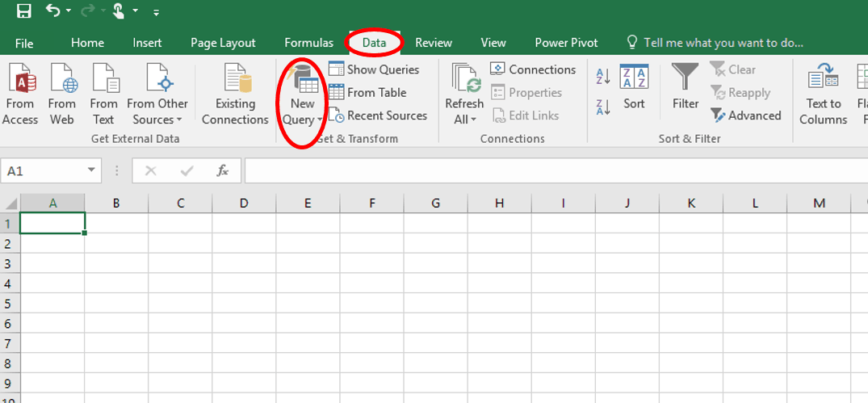868x403 pixels.
Task: Click the Refresh All icon
Action: click(x=464, y=78)
